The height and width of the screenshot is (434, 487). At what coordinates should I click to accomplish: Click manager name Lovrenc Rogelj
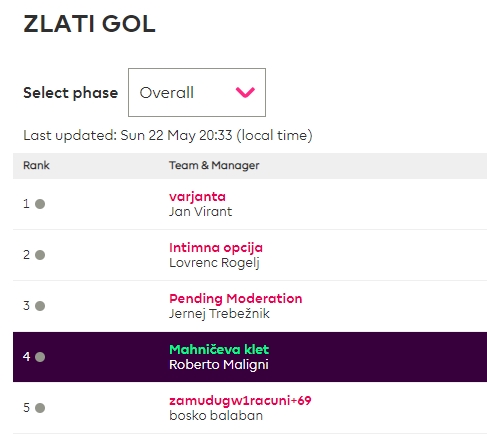[214, 263]
